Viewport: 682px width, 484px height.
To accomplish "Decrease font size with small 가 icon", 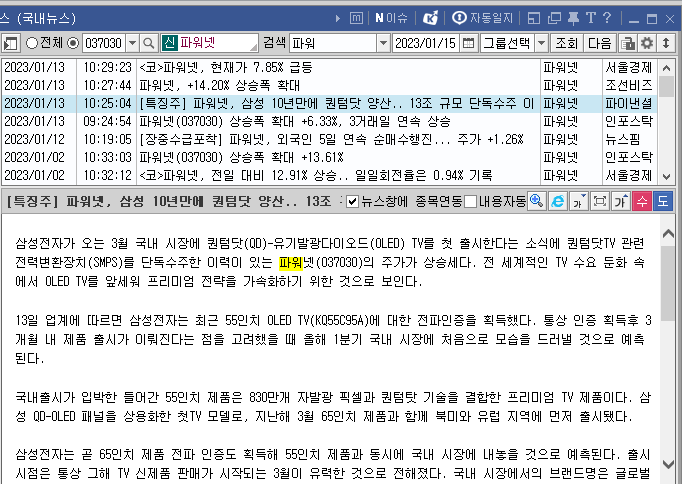I will click(x=578, y=201).
